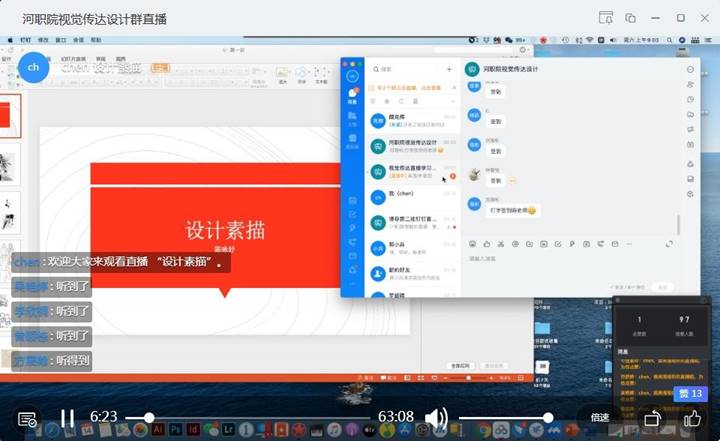720x441 pixels.
Task: Click the DingTalk messages sidebar icon
Action: pyautogui.click(x=352, y=96)
